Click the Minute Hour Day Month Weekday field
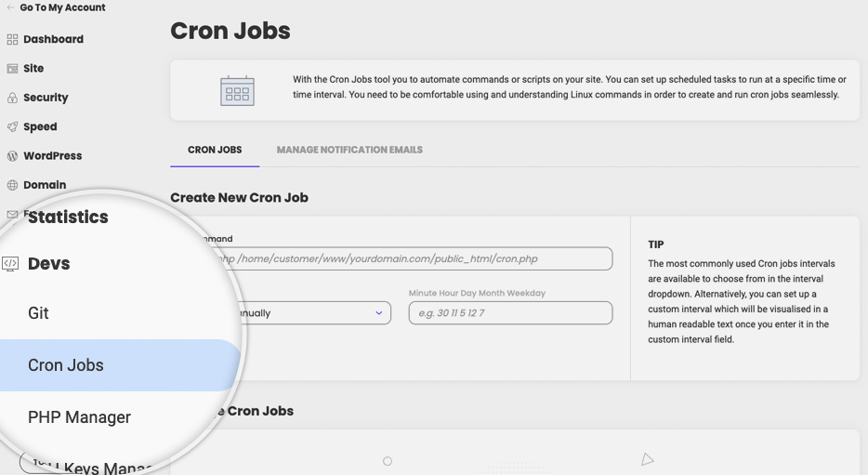The image size is (868, 475). (510, 312)
